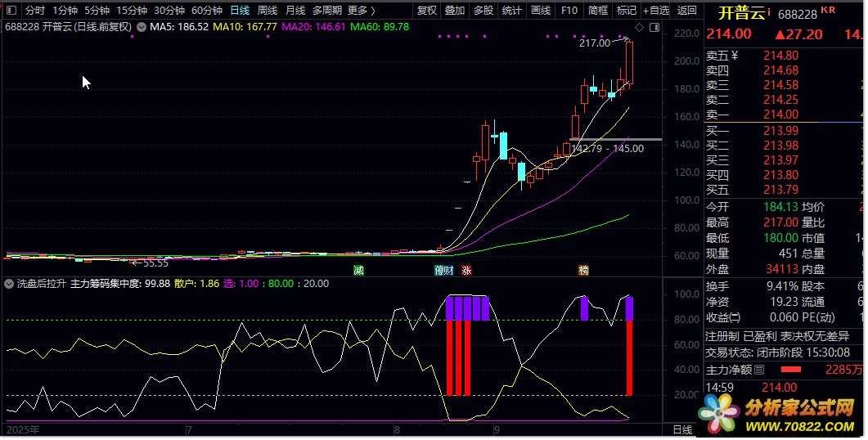Add stock with +自选 button
Image resolution: width=868 pixels, height=440 pixels.
(656, 11)
